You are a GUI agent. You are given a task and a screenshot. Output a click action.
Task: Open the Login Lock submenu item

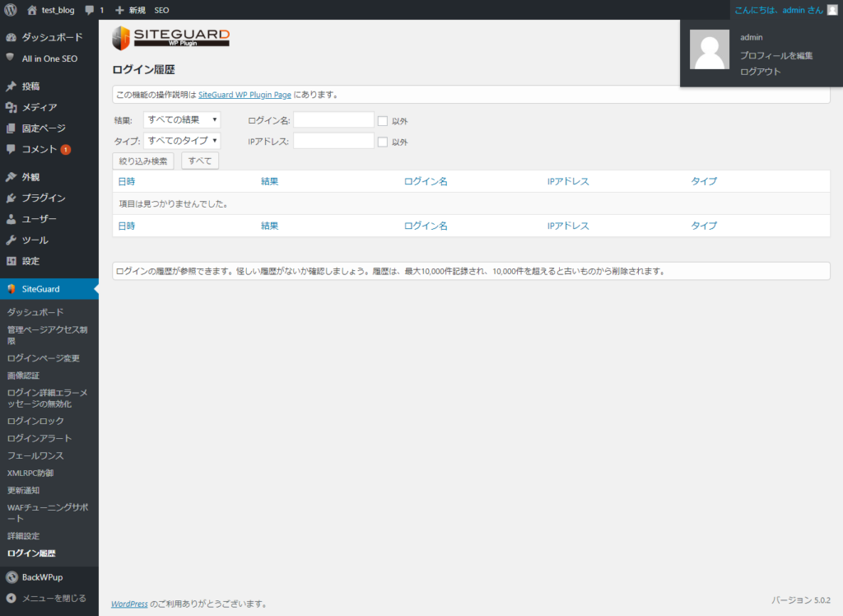tap(29, 421)
